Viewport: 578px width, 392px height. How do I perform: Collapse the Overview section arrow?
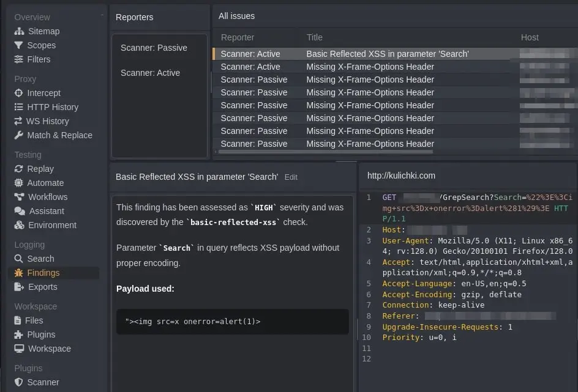102,15
